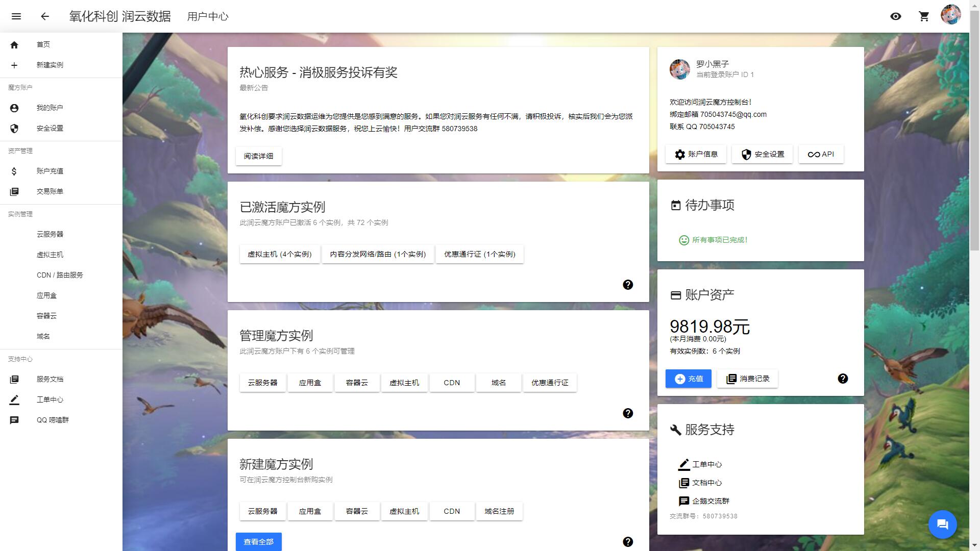Open 云服务器 in sidebar
This screenshot has height=551, width=980.
point(61,234)
